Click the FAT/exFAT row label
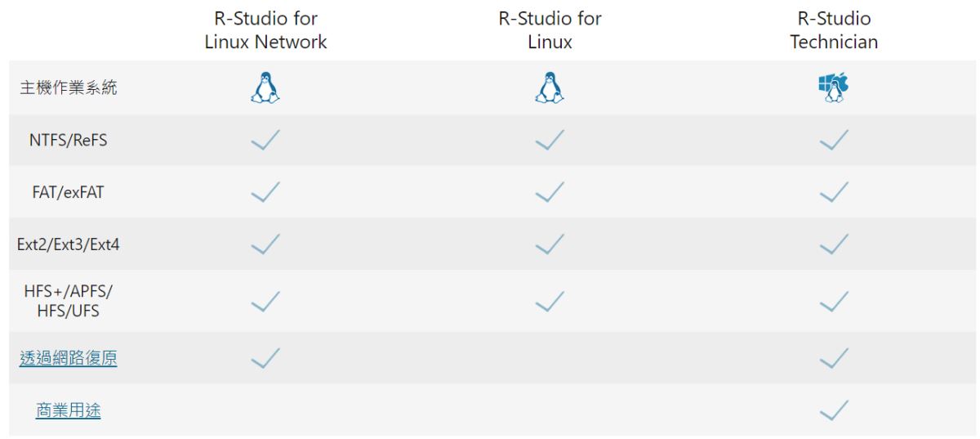This screenshot has width=980, height=439. [x=69, y=193]
